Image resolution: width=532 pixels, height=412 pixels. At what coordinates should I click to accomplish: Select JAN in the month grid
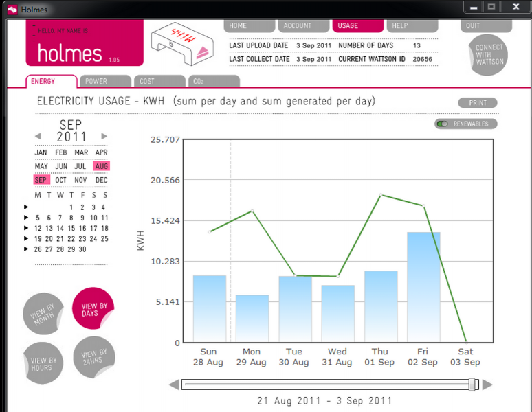pos(41,152)
